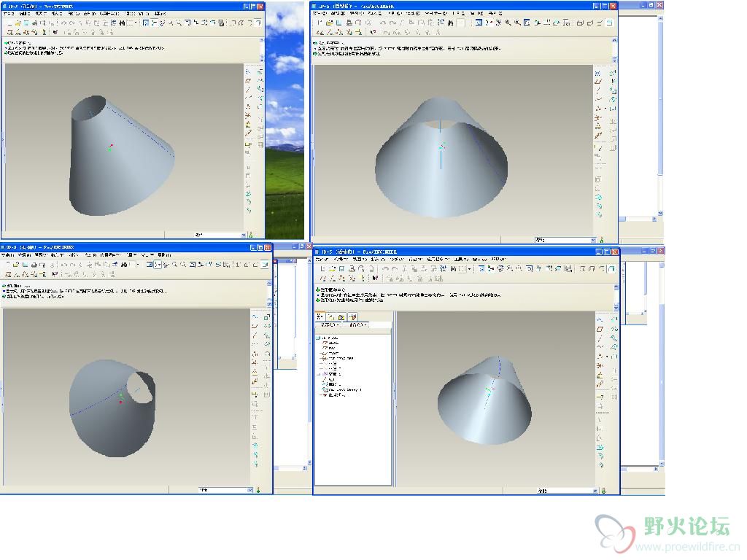Enable shaded display in bottom-left window
This screenshot has height=560, width=747.
pos(265,265)
